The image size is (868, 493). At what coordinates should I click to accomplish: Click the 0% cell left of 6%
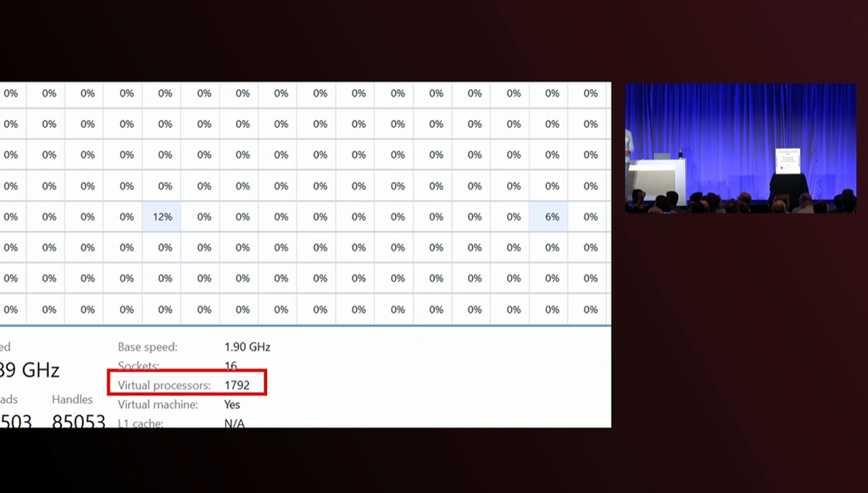click(x=509, y=217)
